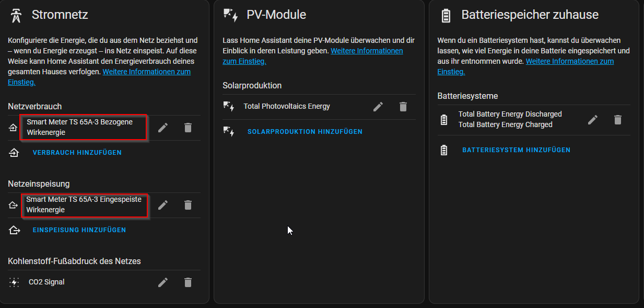Delete the Eingespeiste Wirkenergie entry

click(x=188, y=205)
